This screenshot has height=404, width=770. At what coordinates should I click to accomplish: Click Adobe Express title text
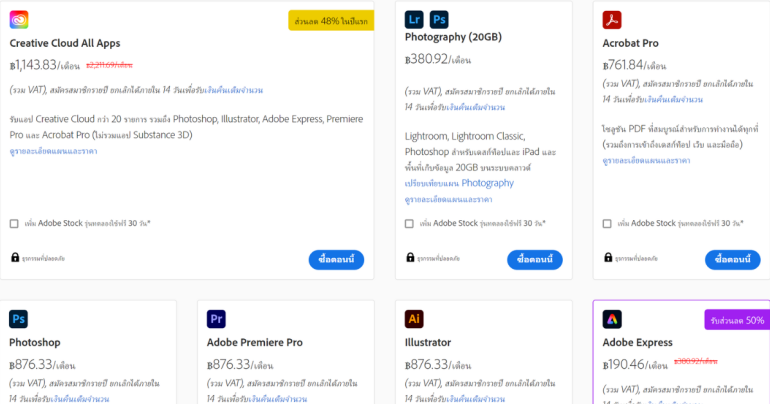point(637,343)
